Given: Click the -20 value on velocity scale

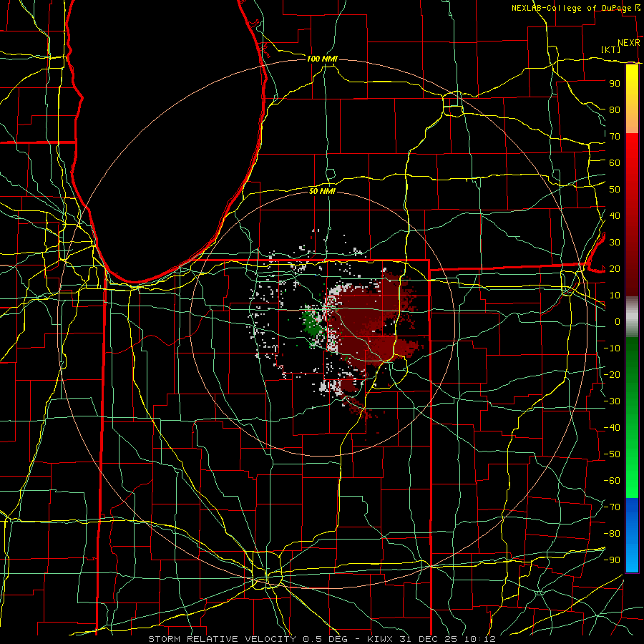Looking at the screenshot, I should pos(612,374).
